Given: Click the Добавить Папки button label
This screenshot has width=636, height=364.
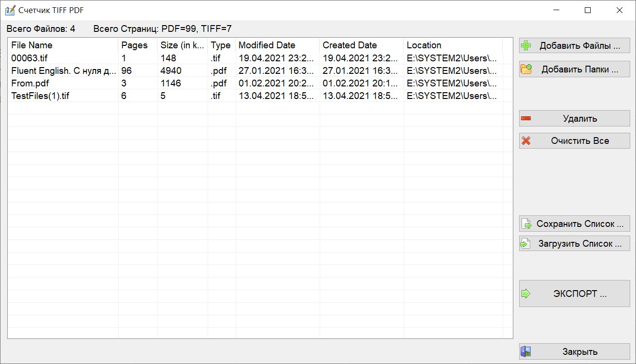Looking at the screenshot, I should click(x=580, y=69).
